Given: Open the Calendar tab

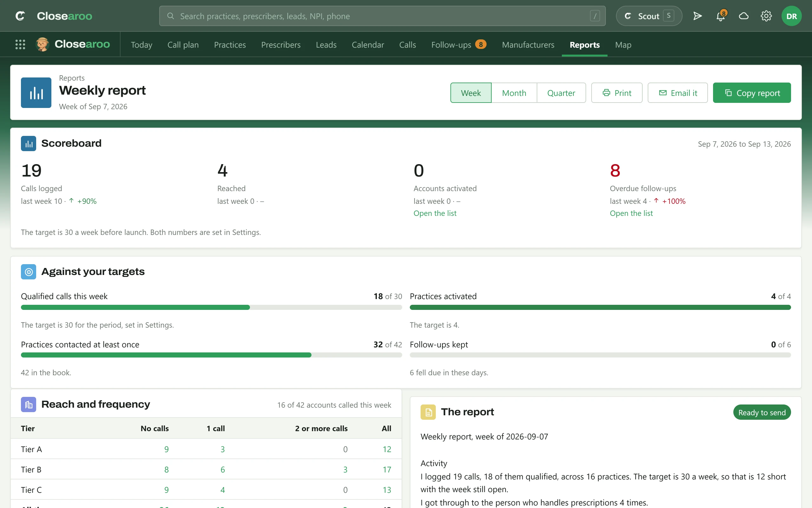Looking at the screenshot, I should (368, 45).
